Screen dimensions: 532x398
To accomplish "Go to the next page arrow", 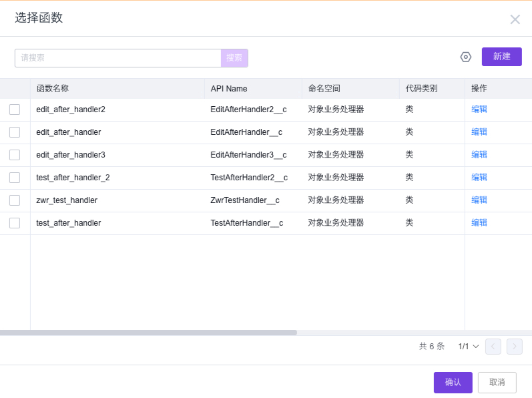I will [x=514, y=347].
